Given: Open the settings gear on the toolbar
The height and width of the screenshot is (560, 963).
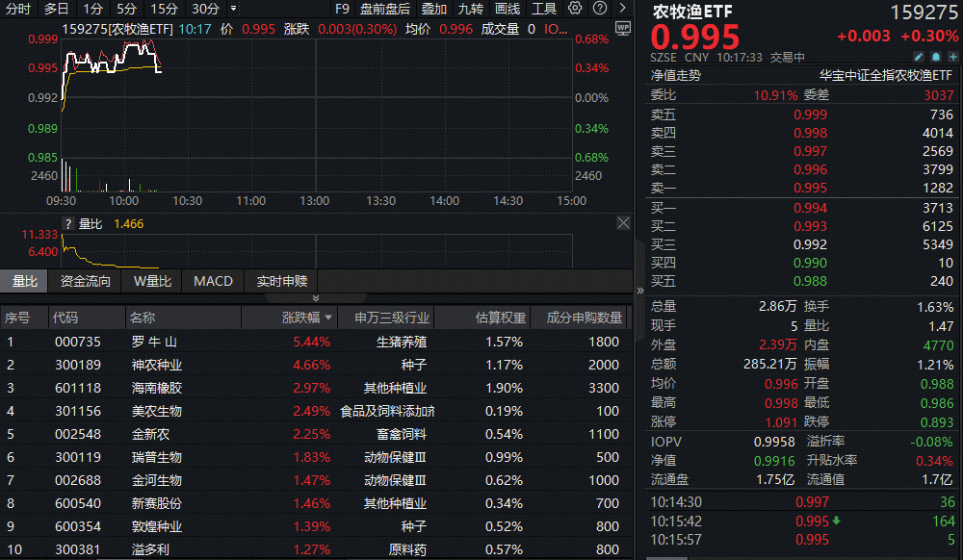Looking at the screenshot, I should click(x=575, y=8).
